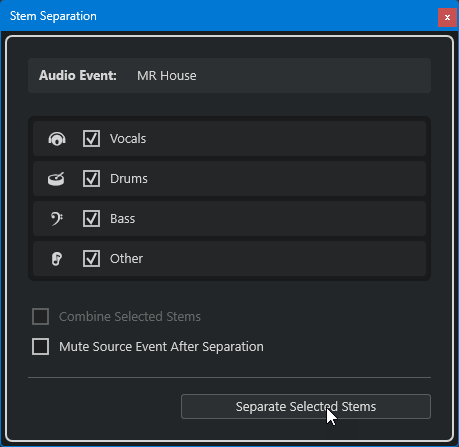Screen dimensions: 459x447
Task: Click the Stem Separation window title
Action: tap(53, 16)
